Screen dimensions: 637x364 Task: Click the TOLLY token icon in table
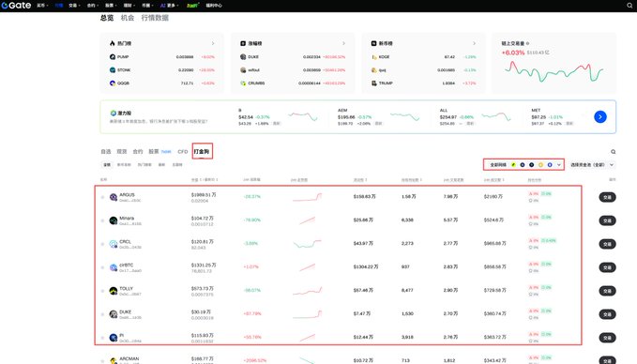point(114,291)
